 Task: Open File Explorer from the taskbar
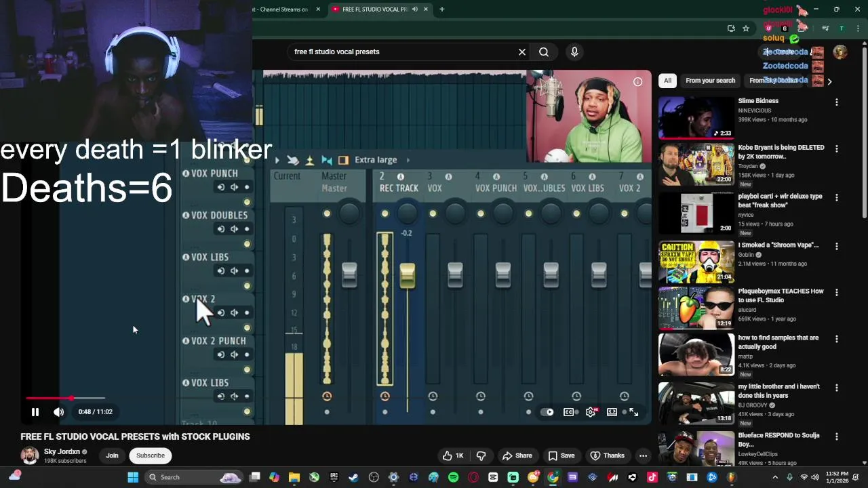click(x=294, y=477)
